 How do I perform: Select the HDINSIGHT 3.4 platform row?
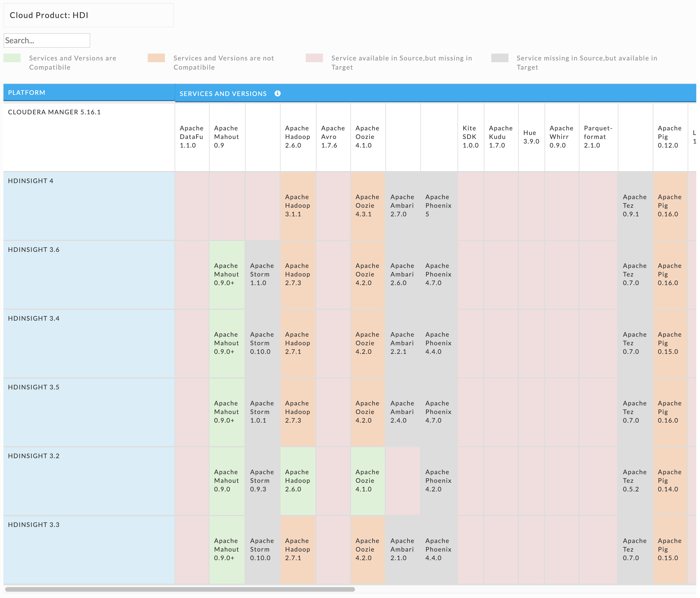click(x=89, y=344)
